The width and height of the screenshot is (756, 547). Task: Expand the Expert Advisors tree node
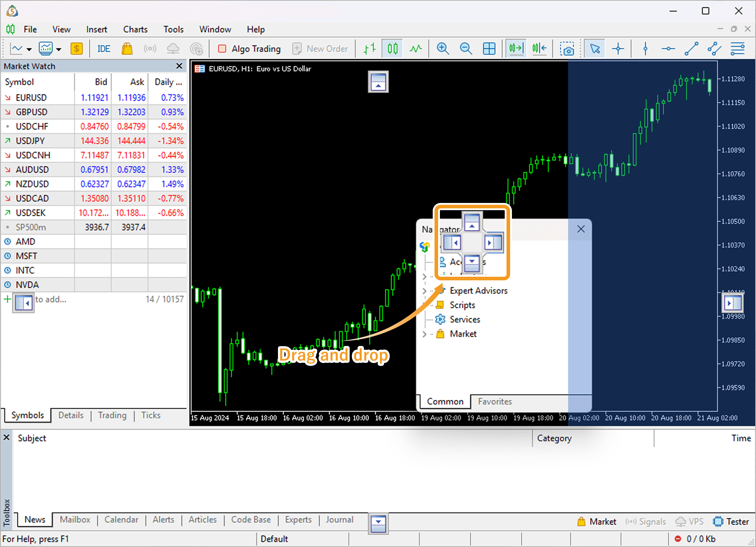(x=424, y=291)
